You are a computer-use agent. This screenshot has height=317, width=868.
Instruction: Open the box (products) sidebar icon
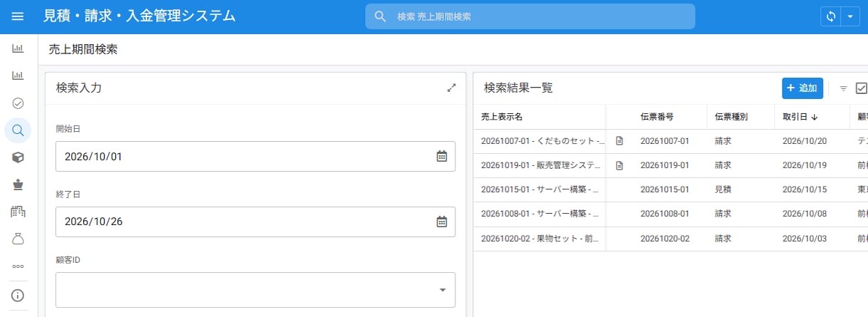pos(18,157)
